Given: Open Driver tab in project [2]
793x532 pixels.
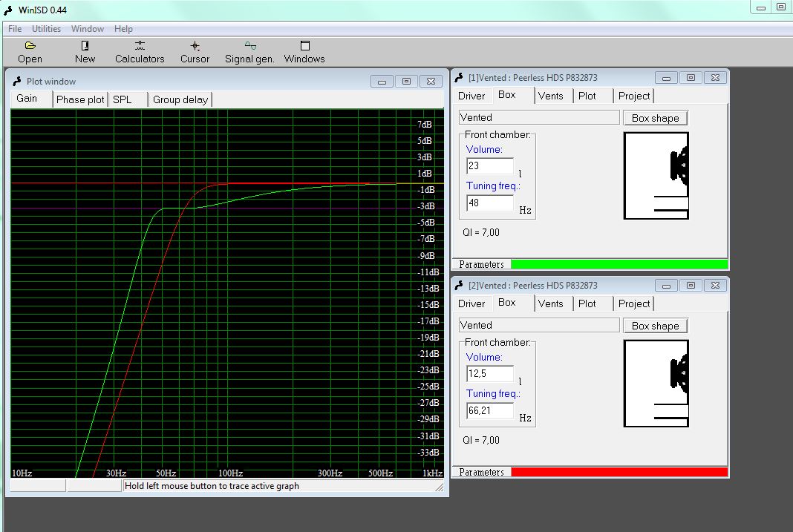Looking at the screenshot, I should pos(471,303).
